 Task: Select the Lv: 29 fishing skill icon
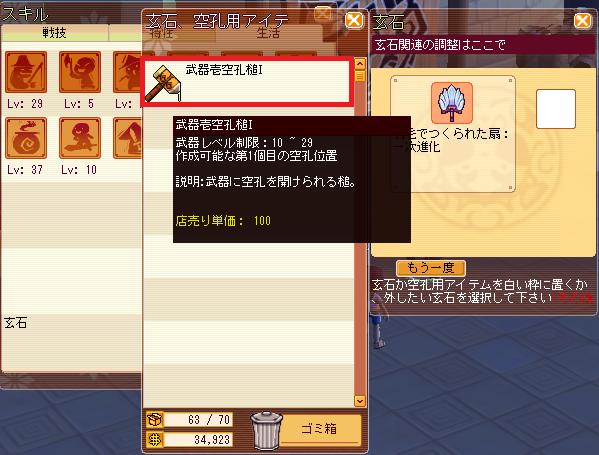click(x=26, y=72)
